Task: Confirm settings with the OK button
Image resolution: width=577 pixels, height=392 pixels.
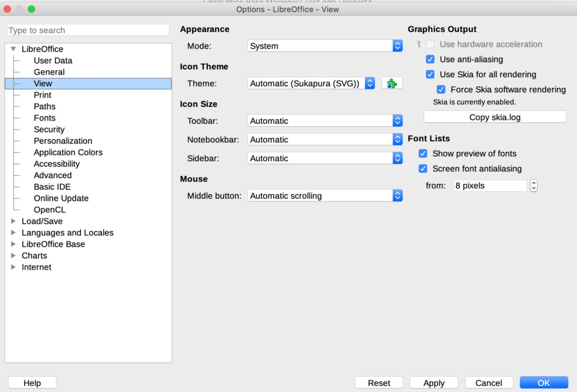Action: point(544,383)
